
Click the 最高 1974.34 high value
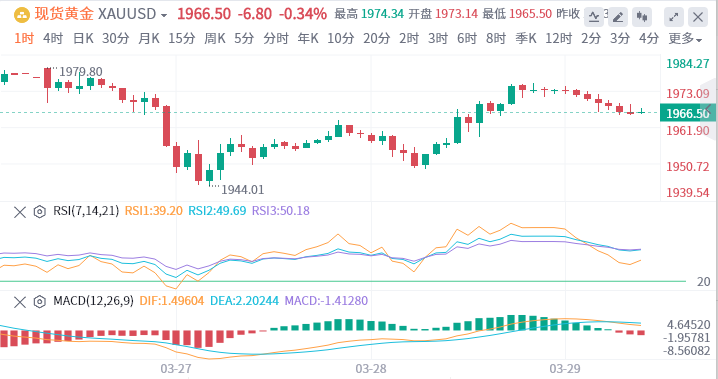tap(369, 15)
